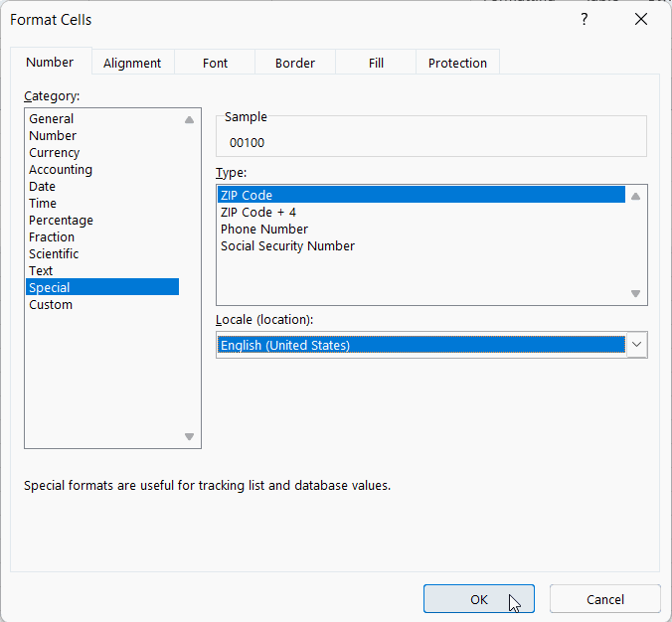
Task: Pick the Date category
Action: pyautogui.click(x=102, y=187)
